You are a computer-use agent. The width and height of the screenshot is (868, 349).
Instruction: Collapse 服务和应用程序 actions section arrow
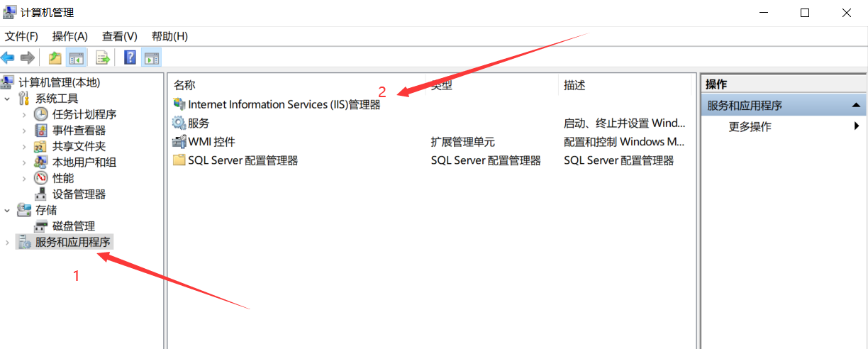coord(856,106)
